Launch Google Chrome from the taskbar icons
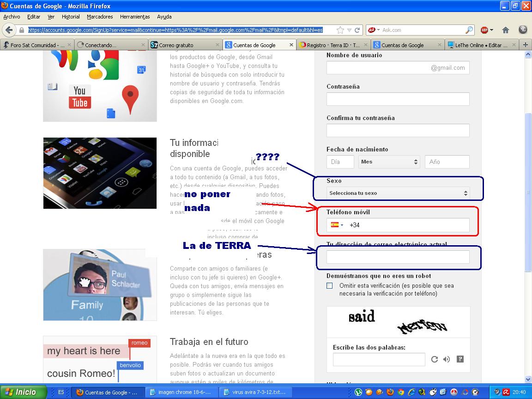The width and height of the screenshot is (532, 399). 401,392
